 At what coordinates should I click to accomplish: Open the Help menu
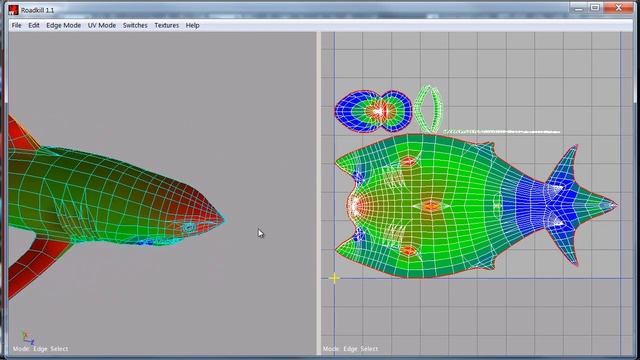pos(193,25)
